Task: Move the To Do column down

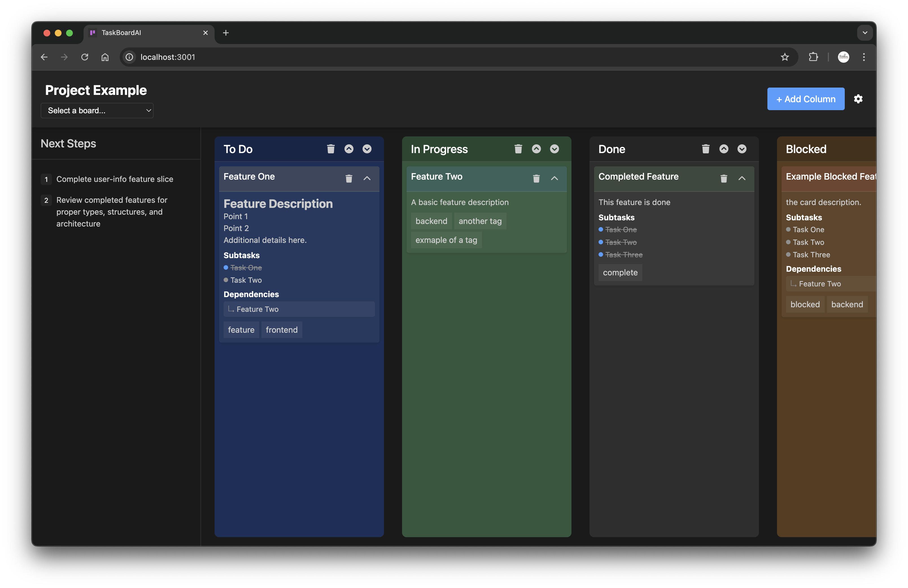Action: point(367,149)
